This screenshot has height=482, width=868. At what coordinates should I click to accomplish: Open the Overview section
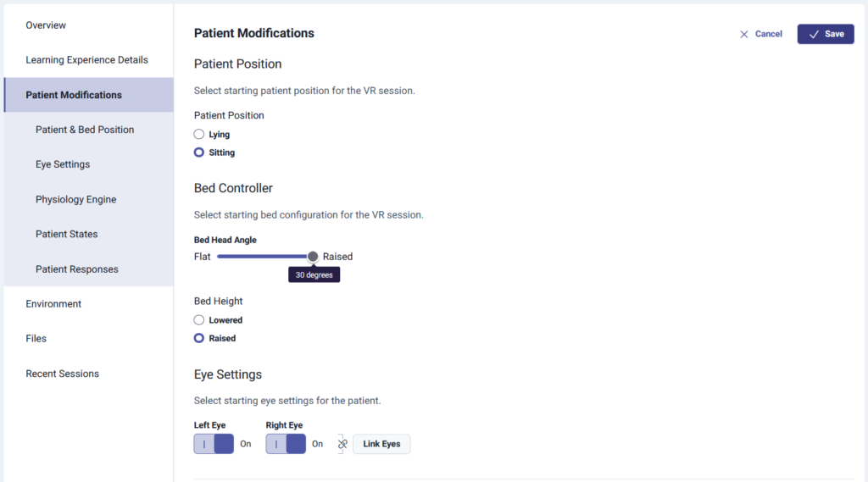coord(46,25)
